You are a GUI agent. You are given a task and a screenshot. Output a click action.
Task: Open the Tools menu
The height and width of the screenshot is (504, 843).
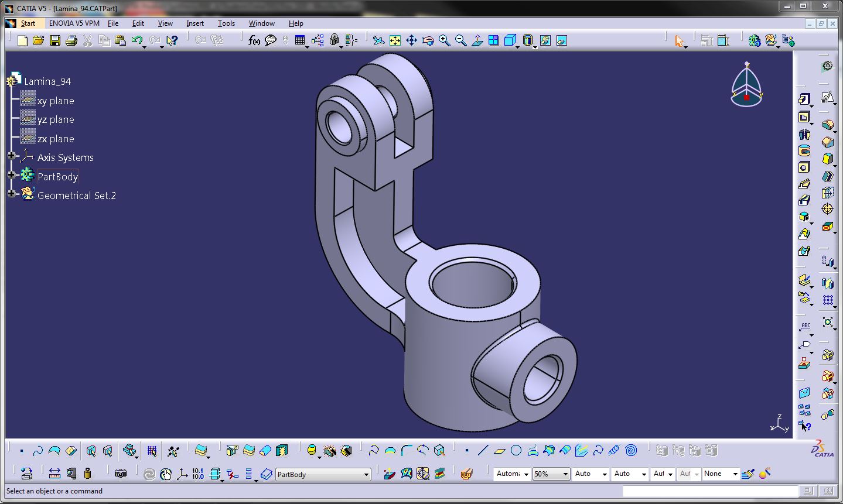click(x=226, y=23)
